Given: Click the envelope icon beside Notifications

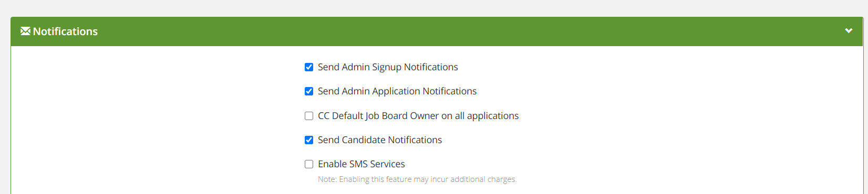Looking at the screenshot, I should [x=25, y=31].
